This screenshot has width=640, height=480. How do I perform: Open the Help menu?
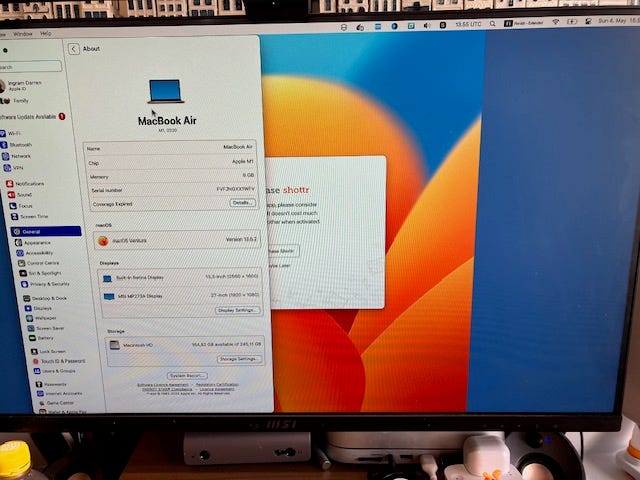point(46,33)
